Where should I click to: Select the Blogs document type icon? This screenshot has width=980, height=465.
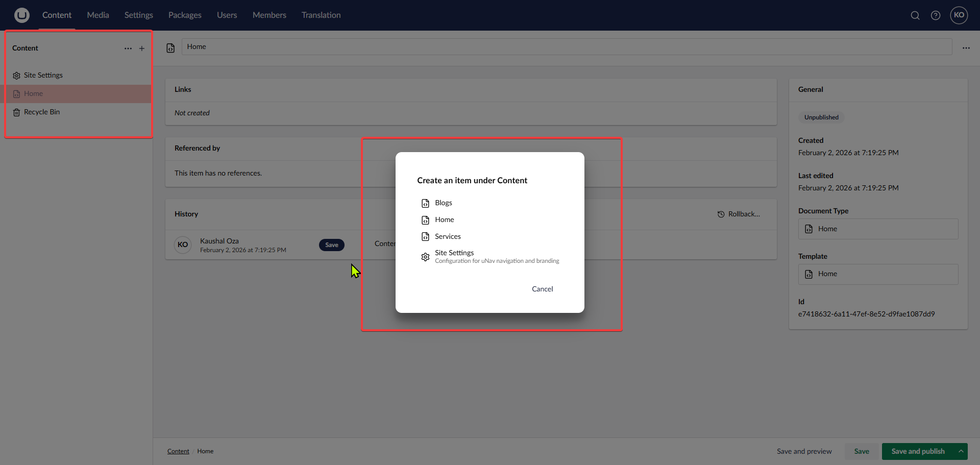(426, 203)
